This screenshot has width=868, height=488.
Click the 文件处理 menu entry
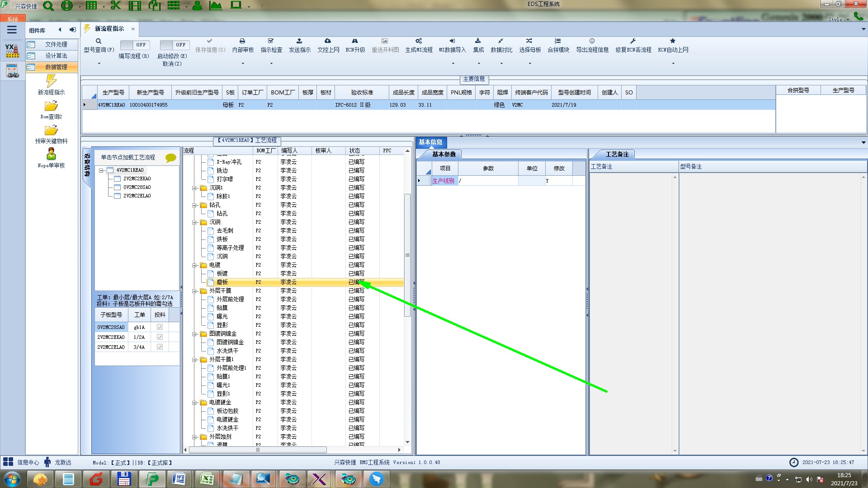(x=56, y=44)
